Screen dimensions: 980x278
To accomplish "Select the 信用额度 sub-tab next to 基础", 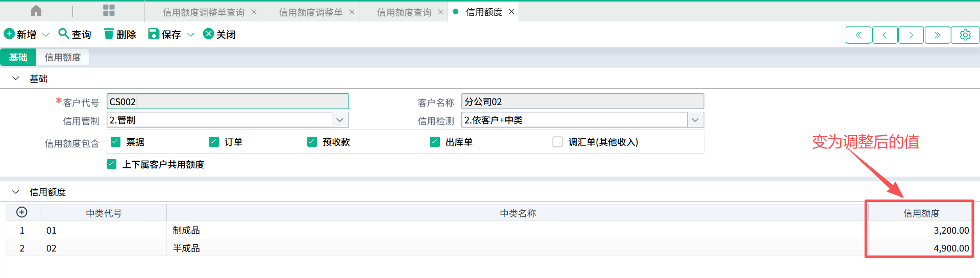I will pos(63,57).
